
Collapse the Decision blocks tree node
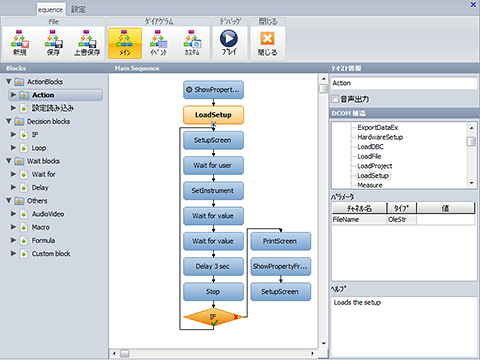[x=9, y=121]
